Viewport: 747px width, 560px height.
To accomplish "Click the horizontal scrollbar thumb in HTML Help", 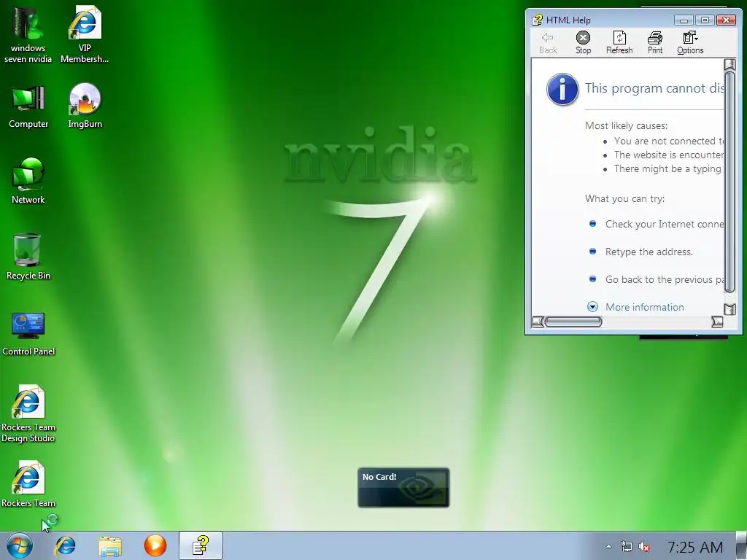I will click(x=573, y=322).
